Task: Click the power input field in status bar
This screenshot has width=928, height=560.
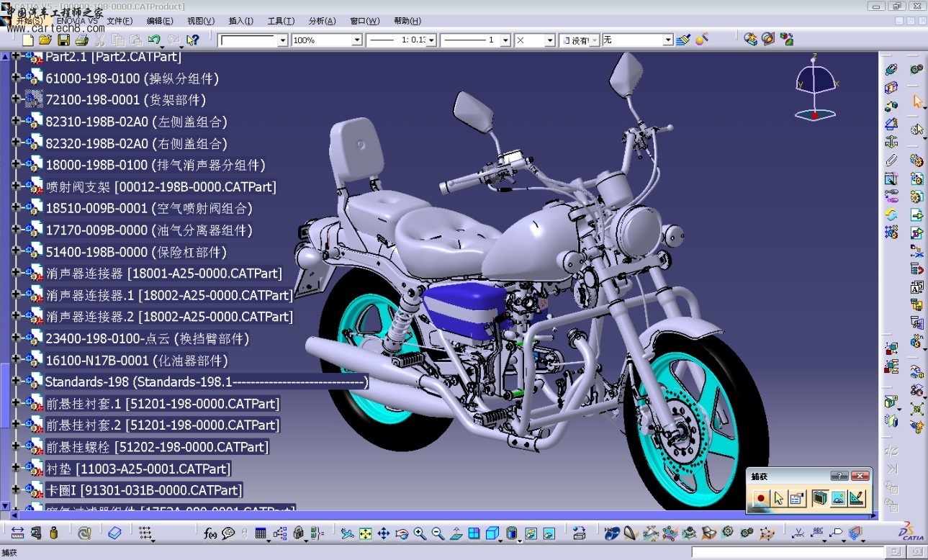Action: (786, 552)
